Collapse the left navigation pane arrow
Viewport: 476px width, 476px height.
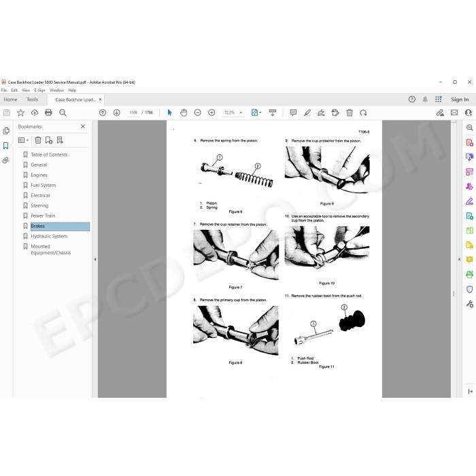95,259
